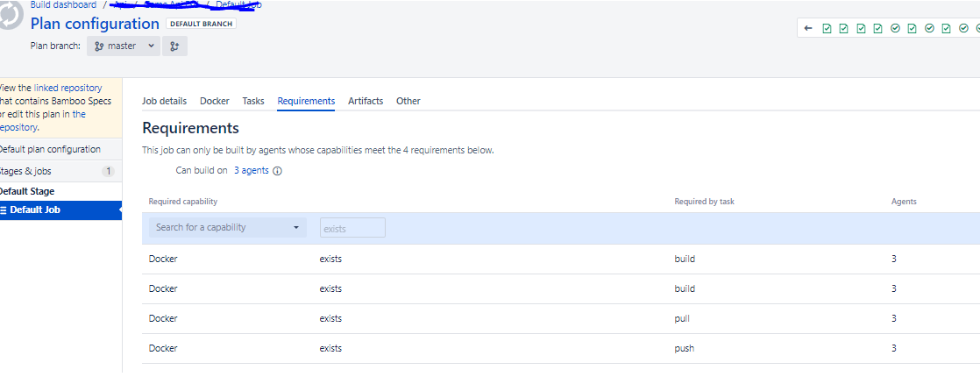980x384 pixels.
Task: Click the hamburger icon beside Default Job
Action: 4,210
